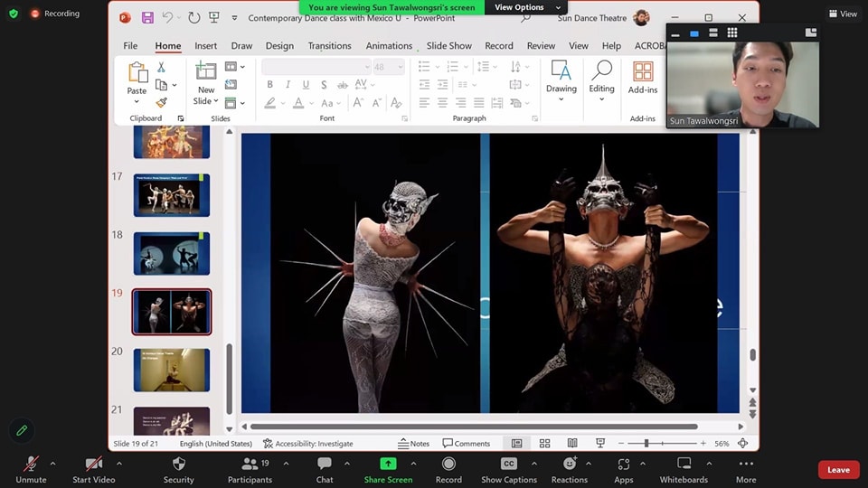Select slide 20 thumbnail

click(x=172, y=370)
